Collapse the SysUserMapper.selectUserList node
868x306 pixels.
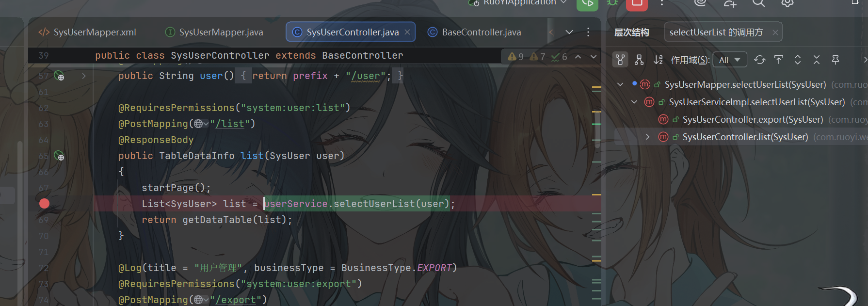[x=620, y=84]
